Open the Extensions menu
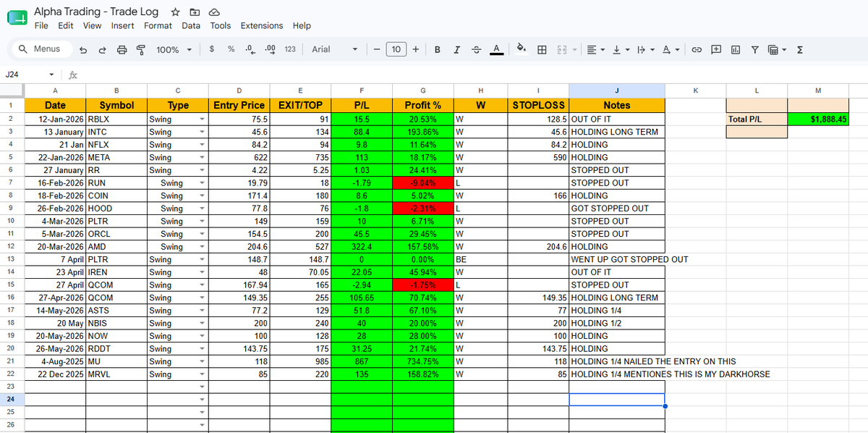The image size is (868, 433). 262,25
